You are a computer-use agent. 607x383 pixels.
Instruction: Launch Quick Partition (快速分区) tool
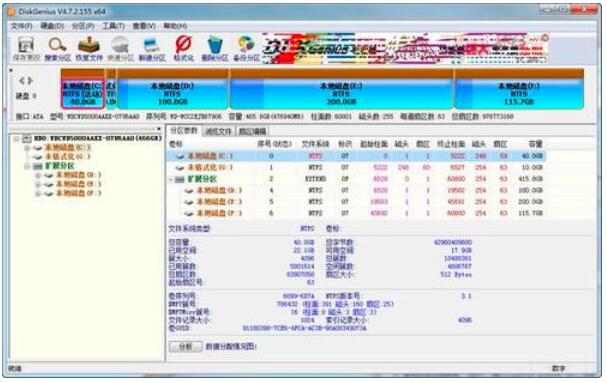(x=120, y=49)
